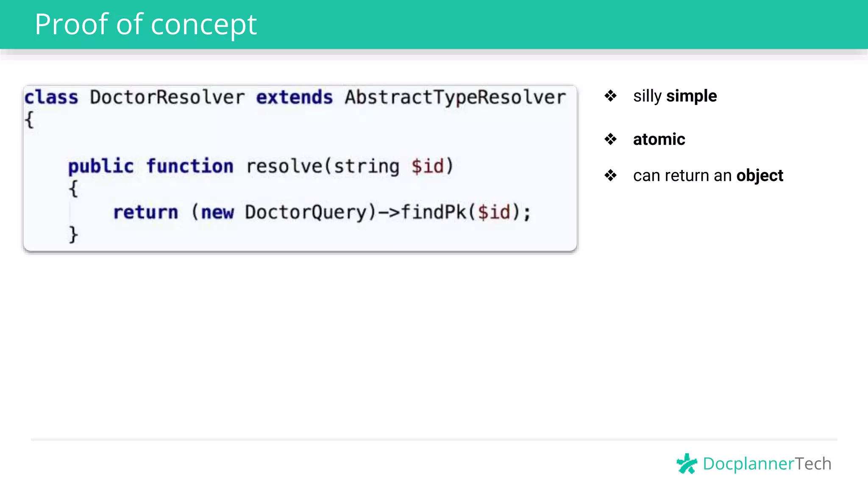Click the '$id' parameter in resolve signature
868x488 pixels.
(428, 166)
